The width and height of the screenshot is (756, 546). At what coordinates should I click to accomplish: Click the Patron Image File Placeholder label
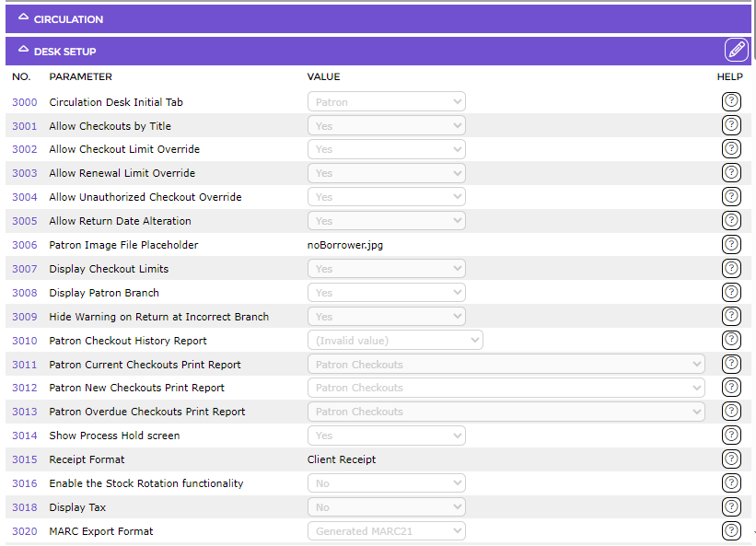pyautogui.click(x=123, y=245)
